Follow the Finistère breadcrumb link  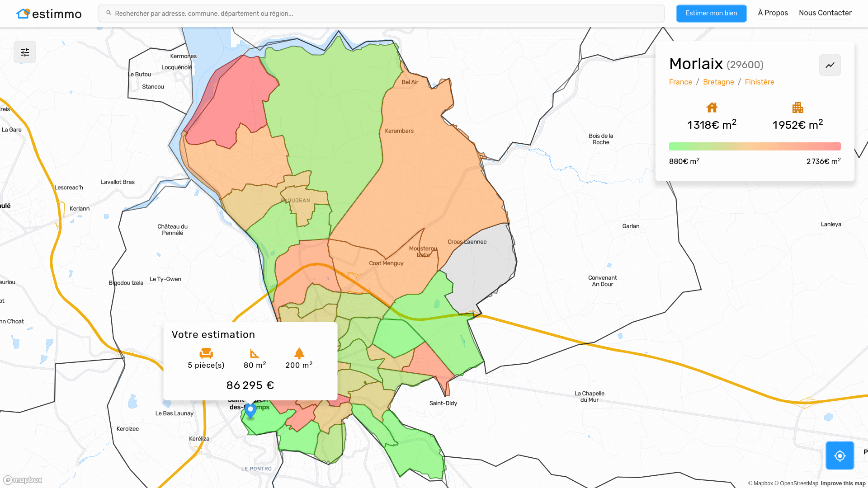759,82
